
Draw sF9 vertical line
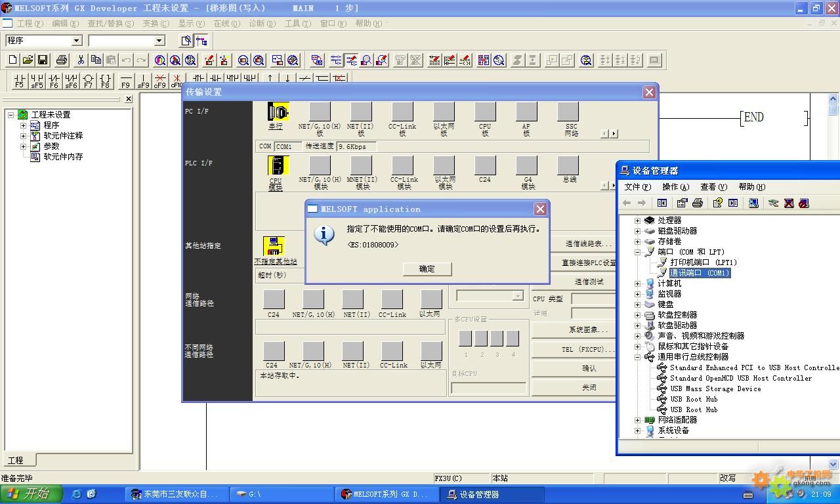[x=143, y=81]
